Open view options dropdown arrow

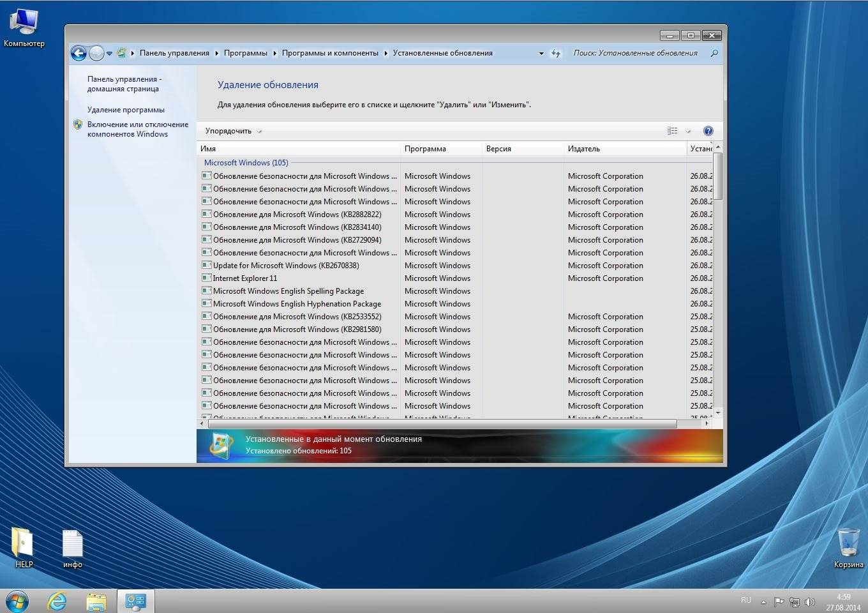click(x=688, y=131)
